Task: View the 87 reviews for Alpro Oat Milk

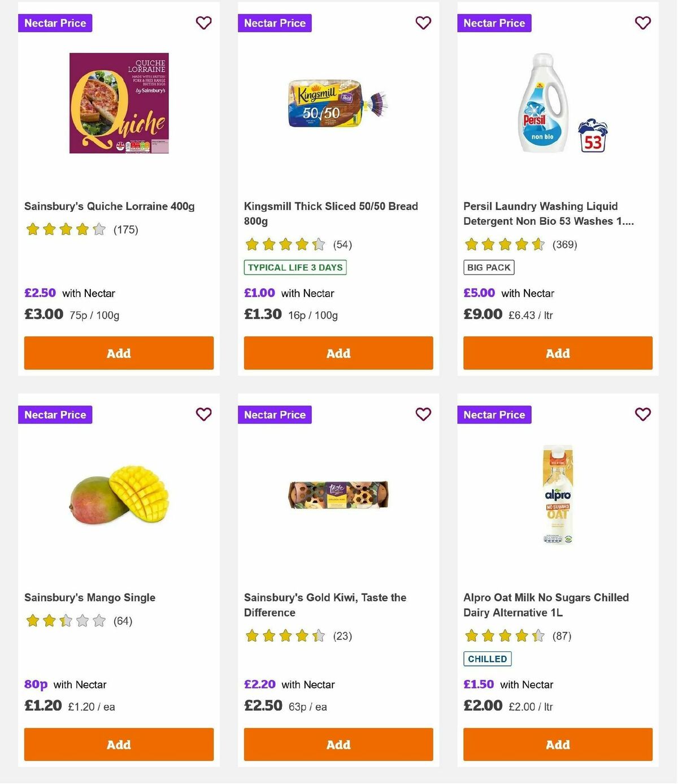Action: point(562,635)
